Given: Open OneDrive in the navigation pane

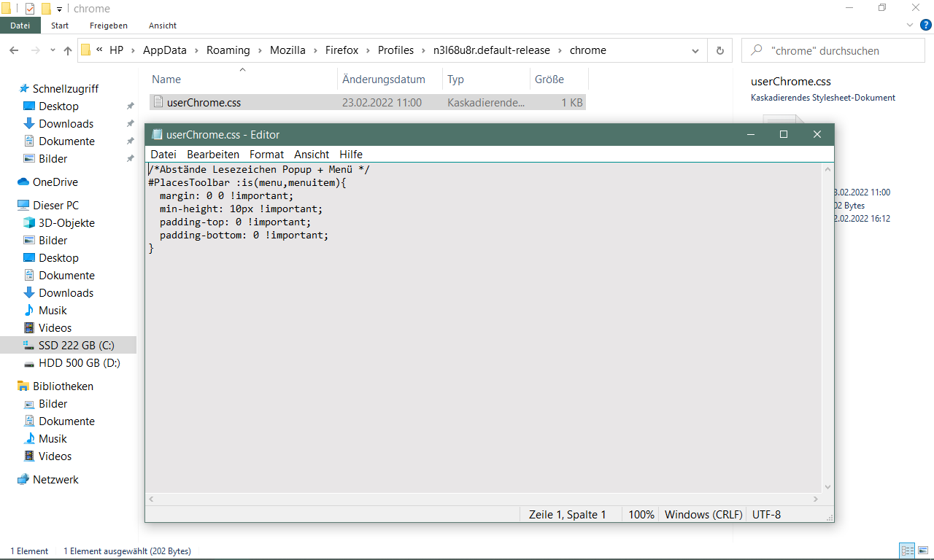Looking at the screenshot, I should point(55,182).
